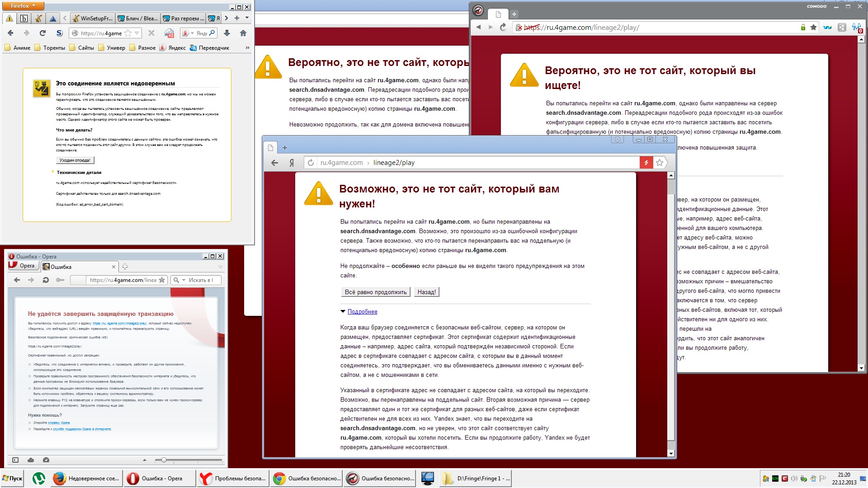The image size is (868, 488).
Task: Click the Yandex Я home button
Action: pos(292,163)
